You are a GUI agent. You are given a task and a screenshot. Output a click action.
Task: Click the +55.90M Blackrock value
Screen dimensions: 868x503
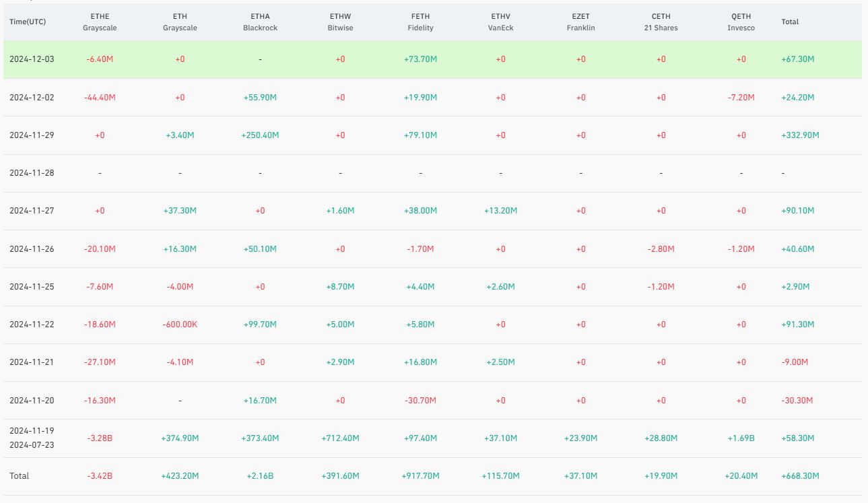coord(260,98)
